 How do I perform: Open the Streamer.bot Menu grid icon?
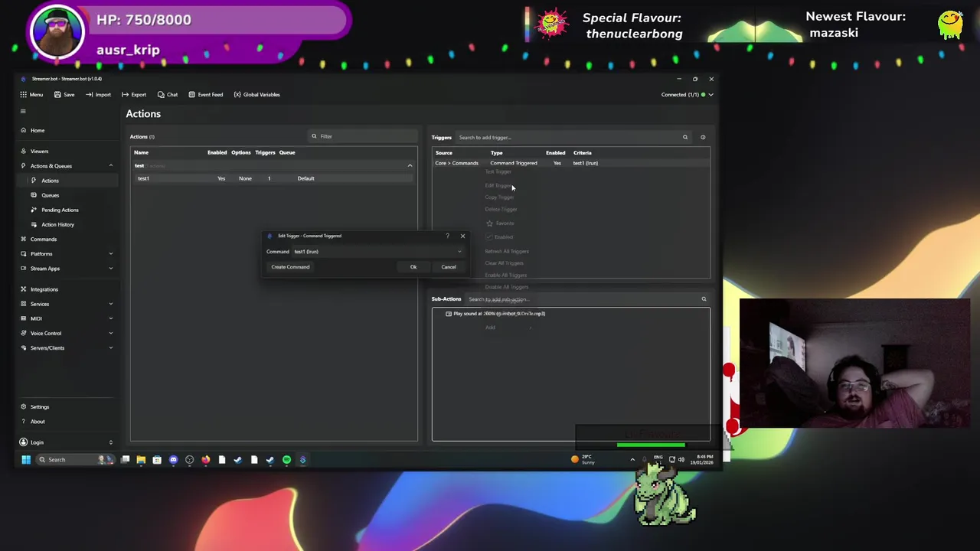pyautogui.click(x=24, y=94)
